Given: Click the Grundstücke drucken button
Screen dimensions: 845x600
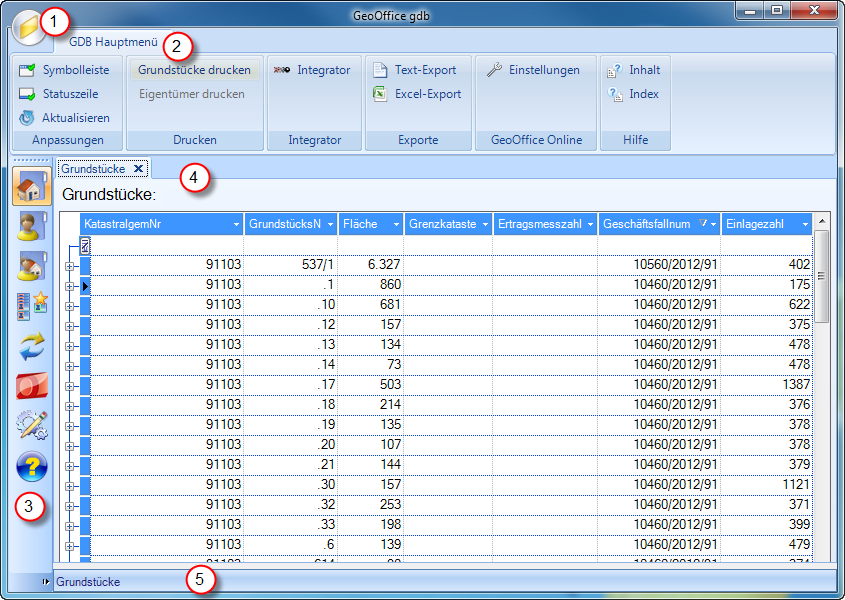Looking at the screenshot, I should pos(194,70).
